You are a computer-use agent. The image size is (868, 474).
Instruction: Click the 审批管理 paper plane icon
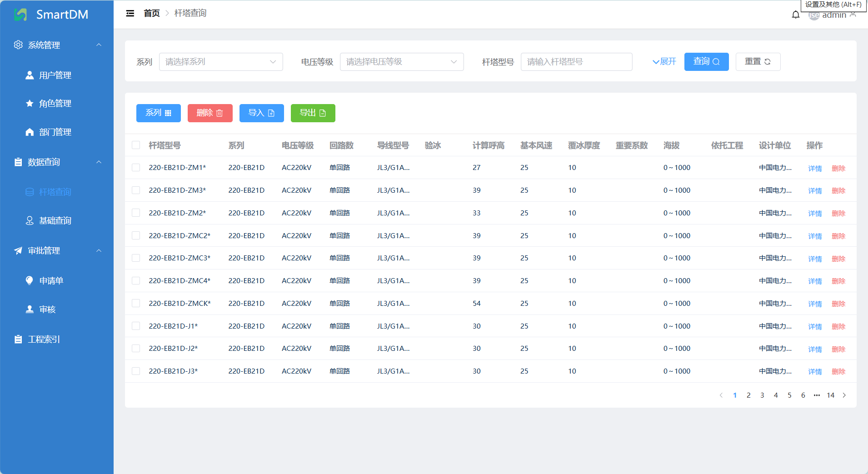coord(18,250)
